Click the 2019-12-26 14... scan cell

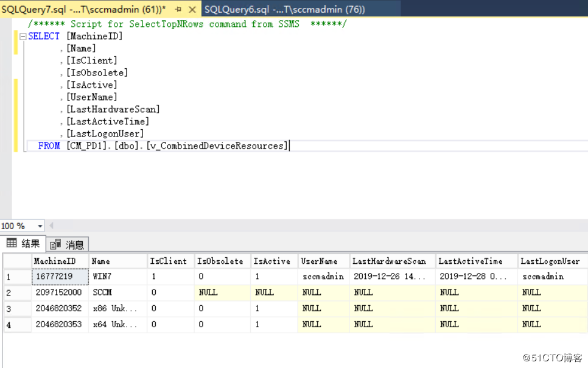pyautogui.click(x=392, y=277)
